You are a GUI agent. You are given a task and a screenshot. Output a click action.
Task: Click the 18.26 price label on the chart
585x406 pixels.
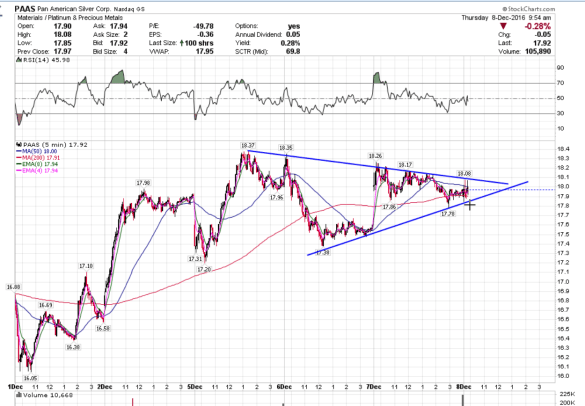tap(375, 156)
